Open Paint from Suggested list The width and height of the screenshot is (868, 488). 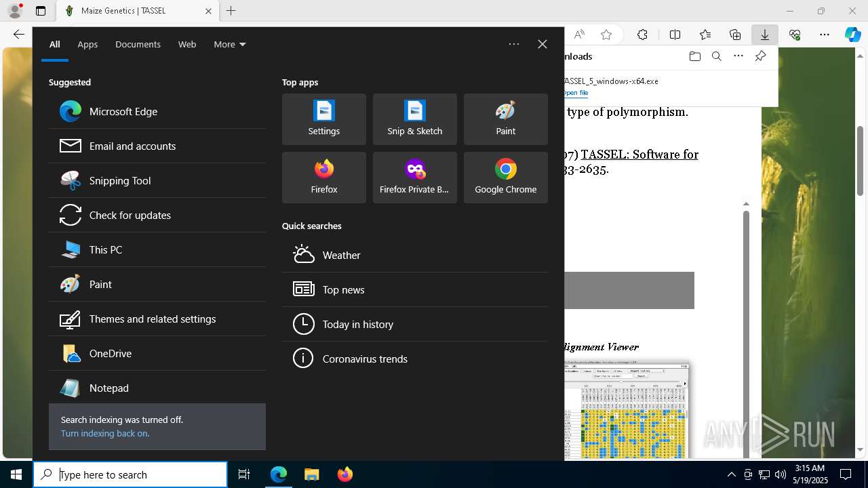(157, 284)
